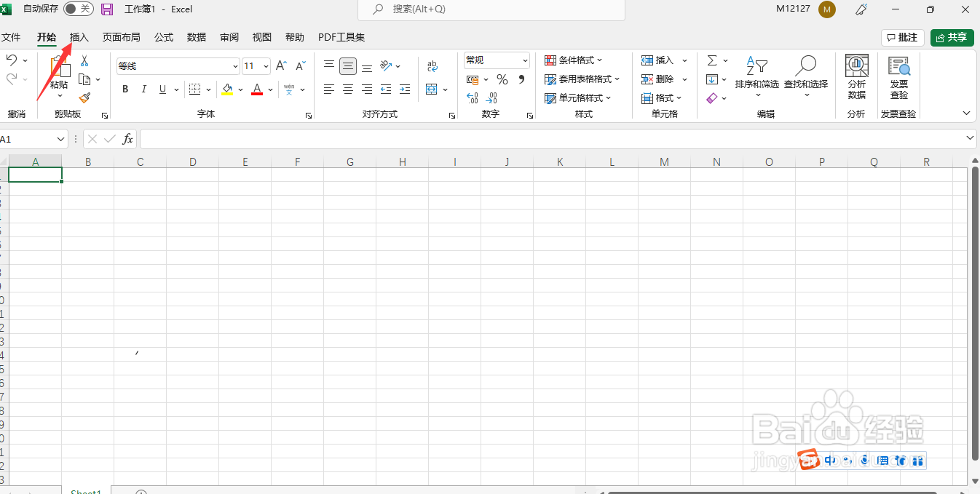Select top align icon
The height and width of the screenshot is (494, 980).
(329, 65)
